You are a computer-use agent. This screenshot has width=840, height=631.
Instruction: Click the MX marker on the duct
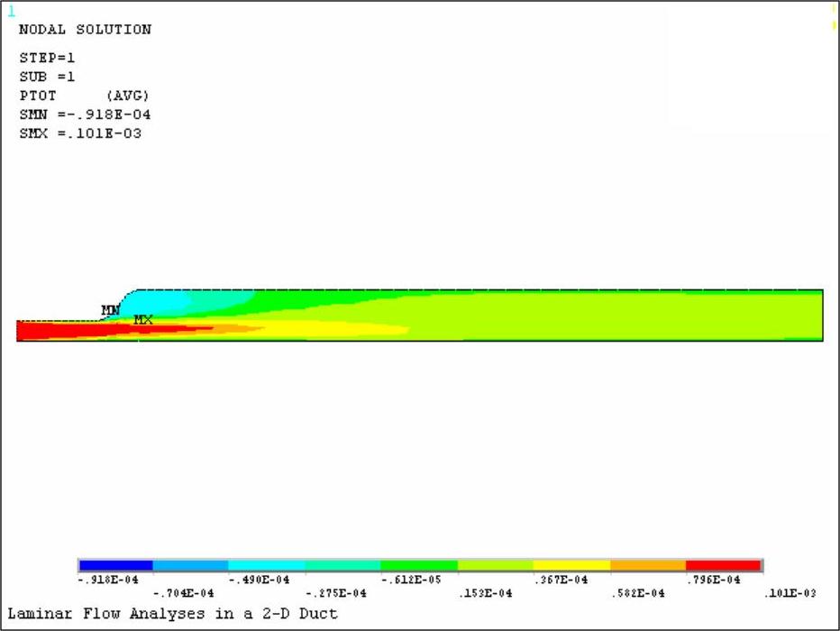tap(143, 320)
